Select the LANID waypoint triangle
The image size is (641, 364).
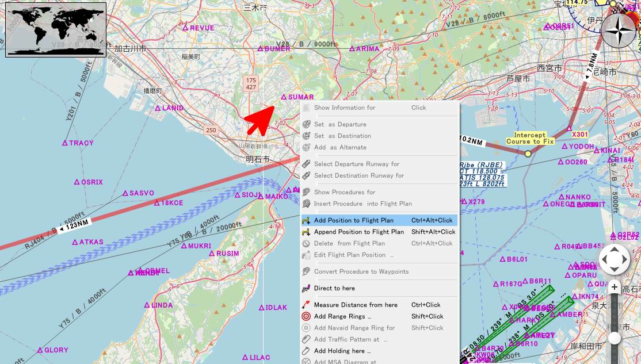[158, 108]
